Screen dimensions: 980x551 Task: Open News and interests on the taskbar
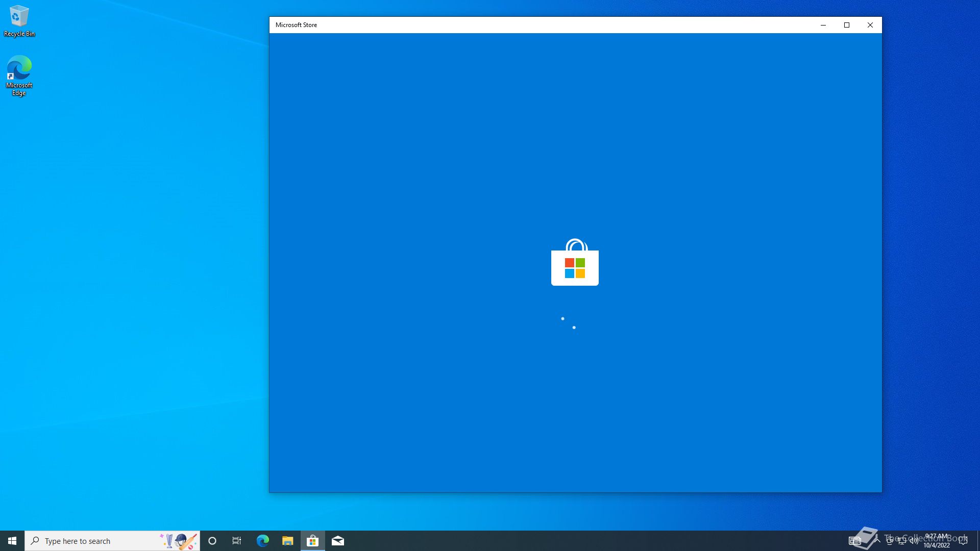coord(855,541)
